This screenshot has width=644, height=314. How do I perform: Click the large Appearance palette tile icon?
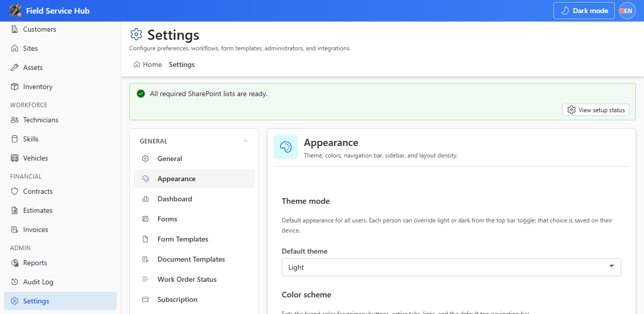tap(286, 147)
